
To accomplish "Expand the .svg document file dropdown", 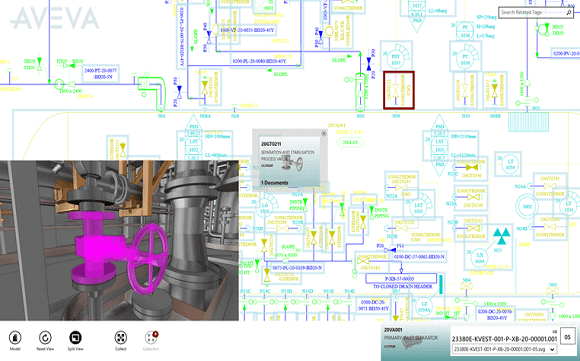I will click(x=505, y=349).
